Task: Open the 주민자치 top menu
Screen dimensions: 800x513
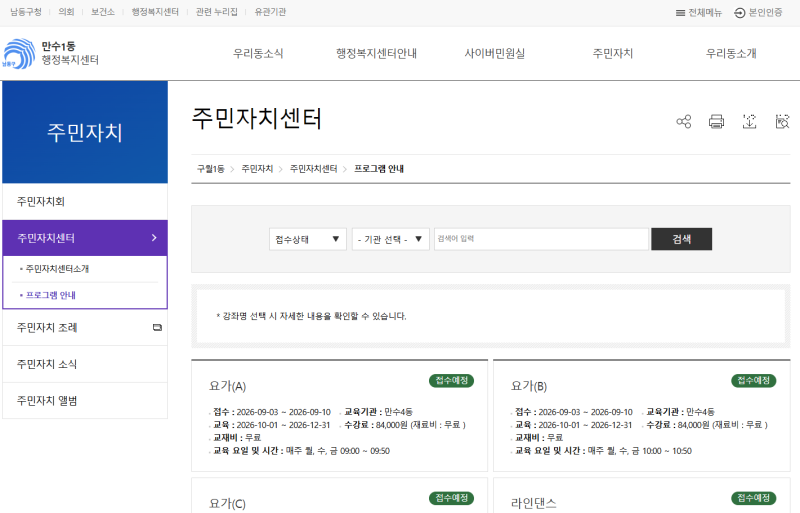Action: point(613,53)
